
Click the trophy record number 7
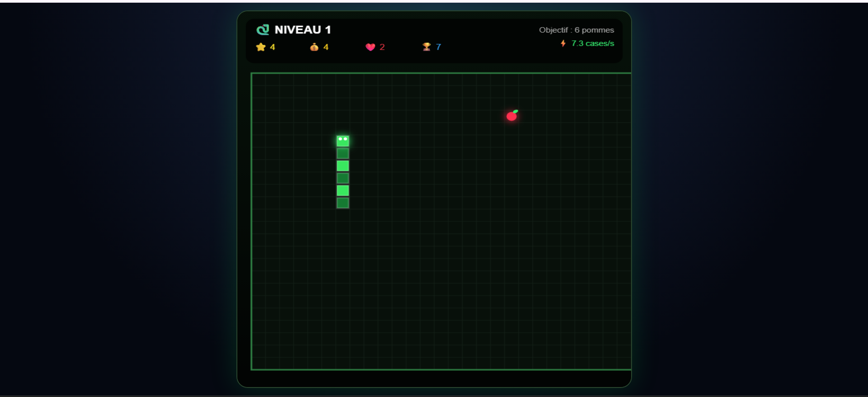[438, 47]
